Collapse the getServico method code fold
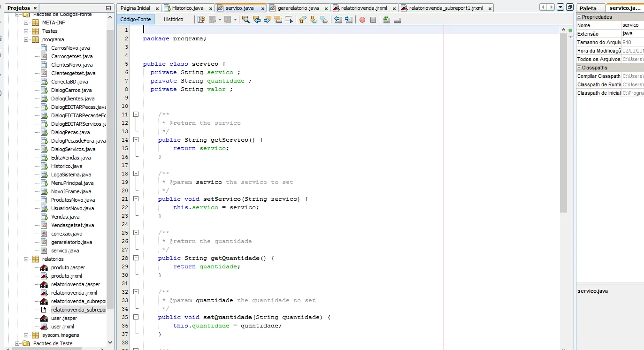The width and height of the screenshot is (644, 350). tap(136, 140)
